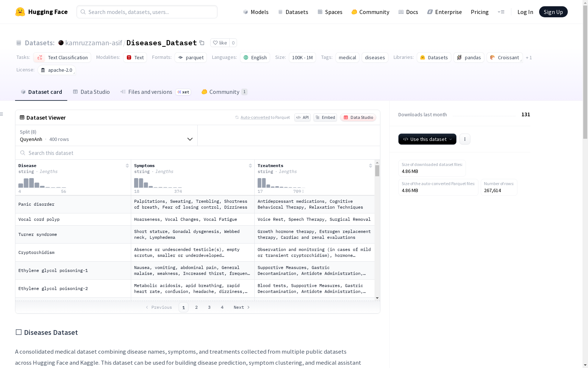
Task: Open the Datasets menu item
Action: [293, 12]
